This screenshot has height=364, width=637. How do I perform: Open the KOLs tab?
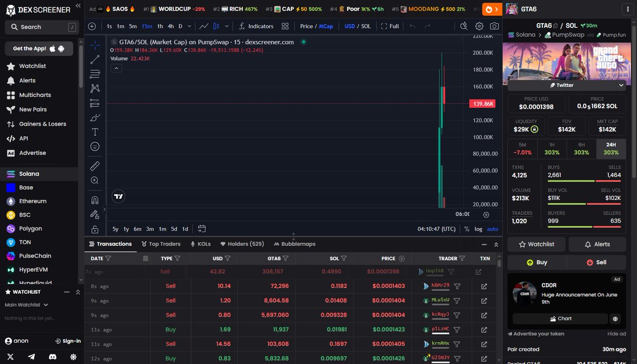point(200,244)
